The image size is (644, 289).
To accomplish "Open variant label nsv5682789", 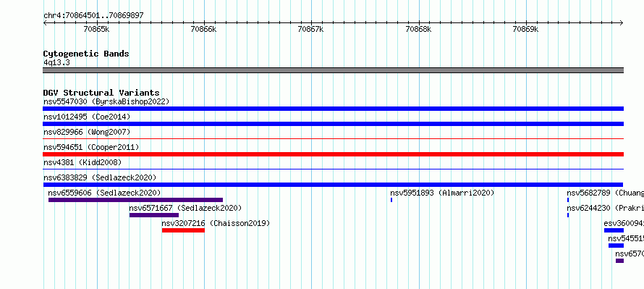I will [x=588, y=193].
